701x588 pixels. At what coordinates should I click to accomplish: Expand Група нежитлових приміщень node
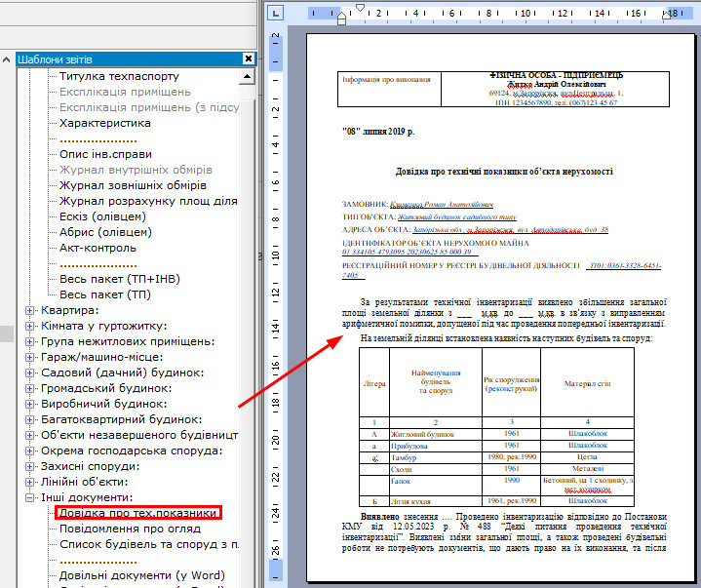pyautogui.click(x=29, y=341)
